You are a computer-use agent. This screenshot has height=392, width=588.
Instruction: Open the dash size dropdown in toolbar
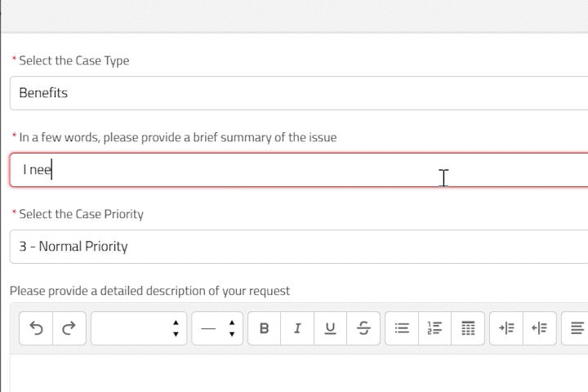217,328
